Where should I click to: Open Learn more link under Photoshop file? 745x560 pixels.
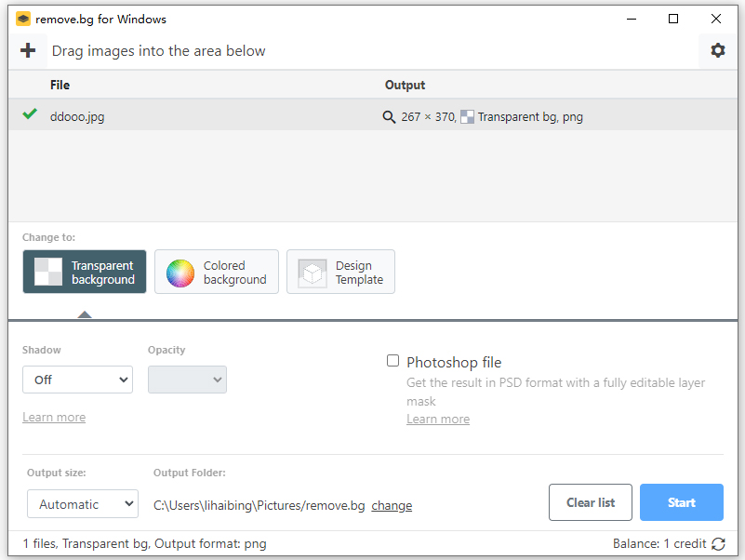(437, 420)
